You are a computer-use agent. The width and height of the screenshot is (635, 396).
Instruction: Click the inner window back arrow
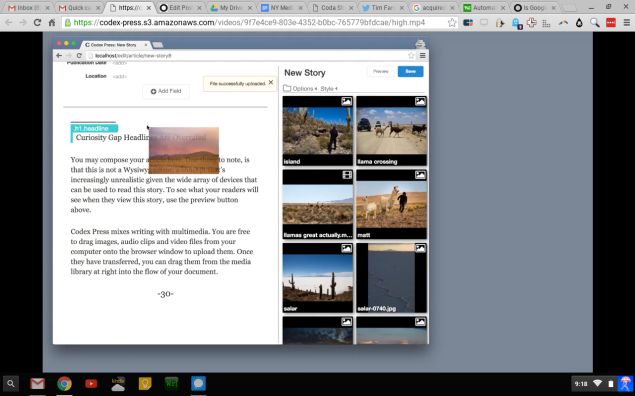coord(59,55)
